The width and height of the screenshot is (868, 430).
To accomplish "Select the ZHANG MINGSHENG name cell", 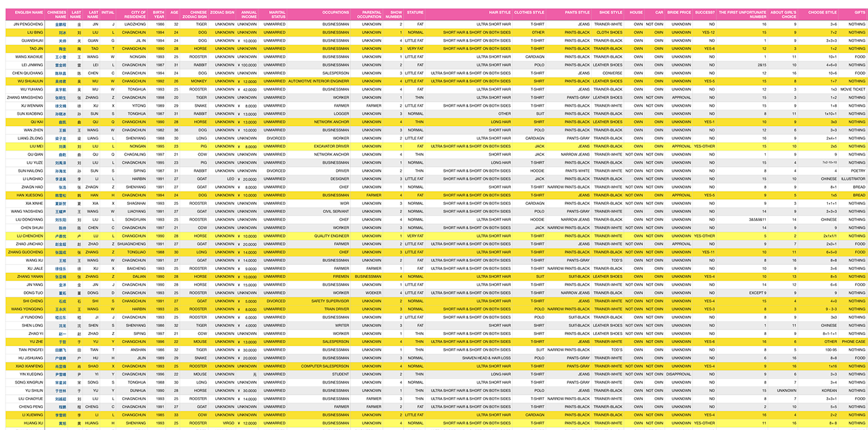I will (25, 97).
